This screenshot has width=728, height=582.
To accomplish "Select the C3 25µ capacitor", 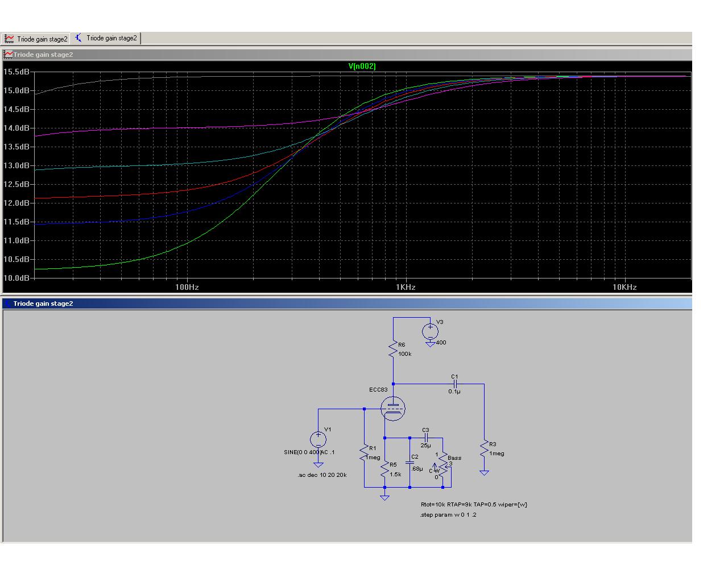I will pyautogui.click(x=426, y=438).
